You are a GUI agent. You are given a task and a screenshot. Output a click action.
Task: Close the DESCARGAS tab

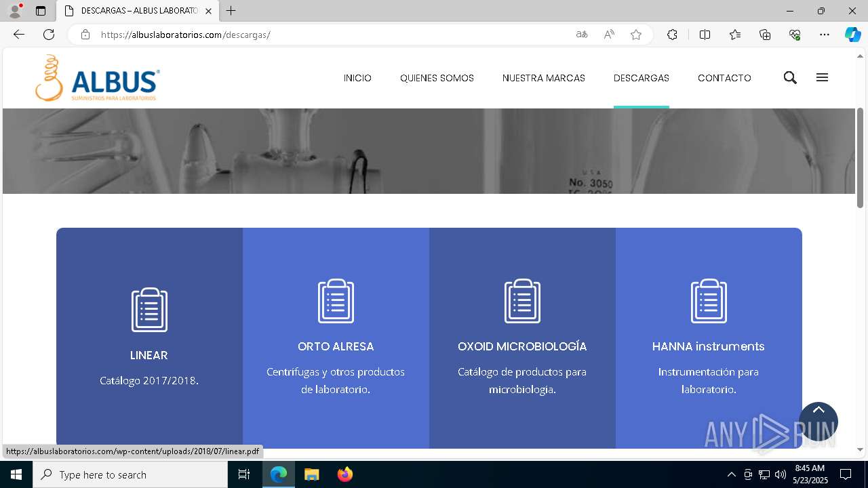208,11
